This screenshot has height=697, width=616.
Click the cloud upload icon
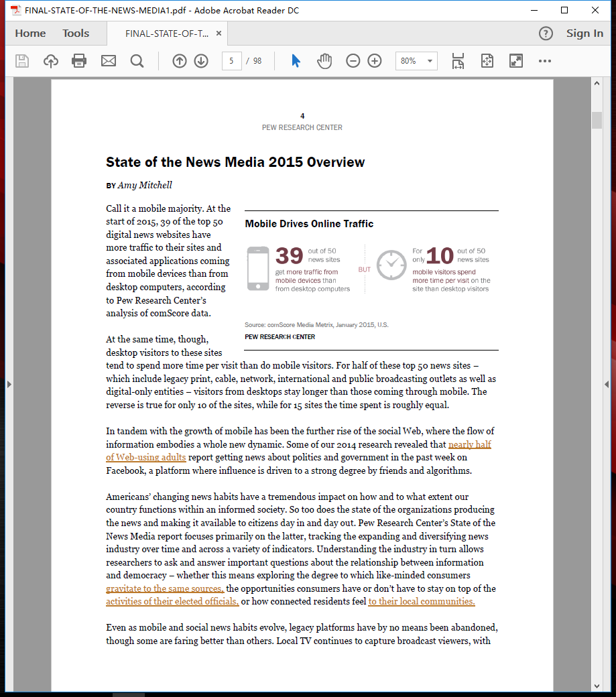click(x=51, y=61)
